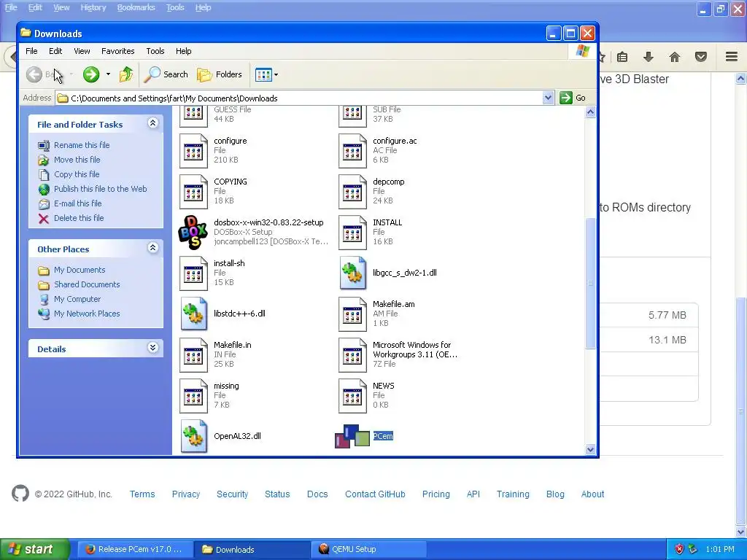The width and height of the screenshot is (747, 560).
Task: Open Firefox Bookmarks menu
Action: point(136,7)
